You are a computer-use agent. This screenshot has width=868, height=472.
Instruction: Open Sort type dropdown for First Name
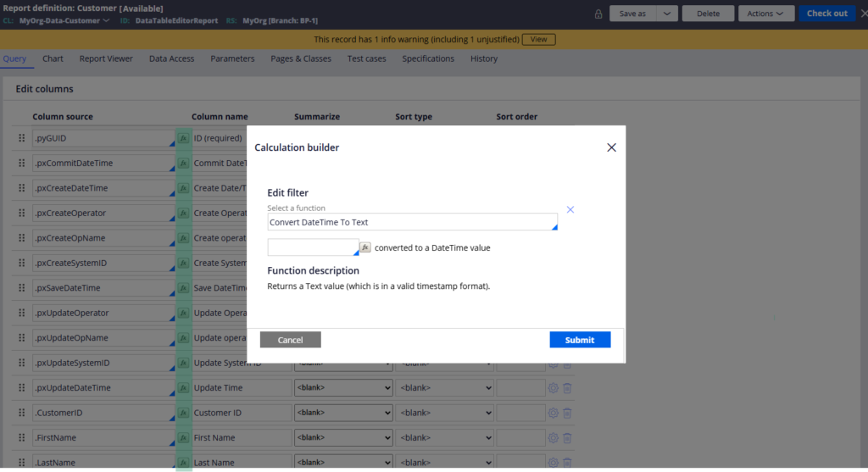444,438
